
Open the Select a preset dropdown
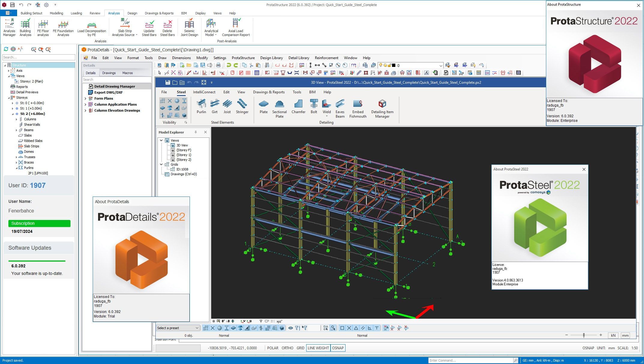point(178,328)
